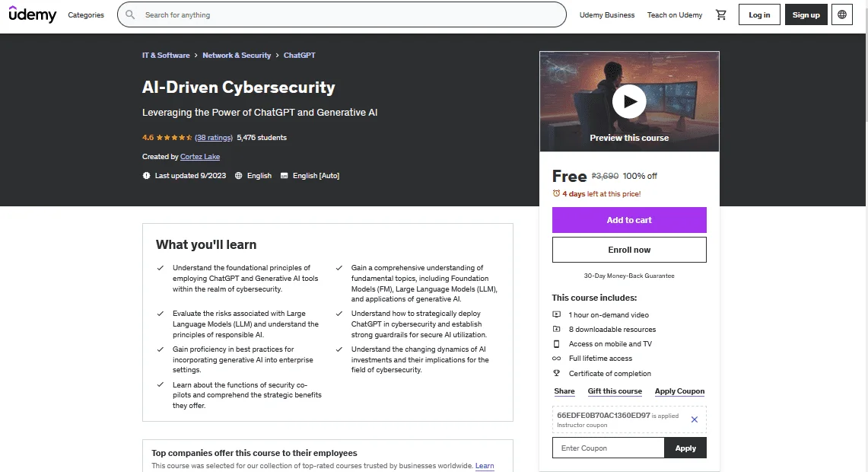868x472 pixels.
Task: Focus the 'Search for anything' field
Action: pos(342,15)
